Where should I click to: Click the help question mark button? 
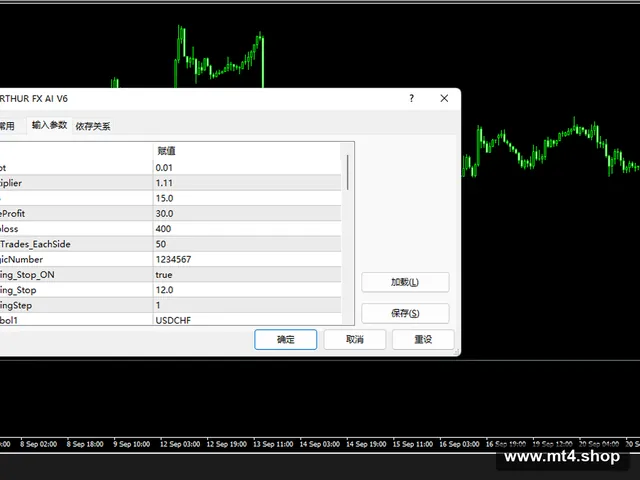[x=411, y=98]
